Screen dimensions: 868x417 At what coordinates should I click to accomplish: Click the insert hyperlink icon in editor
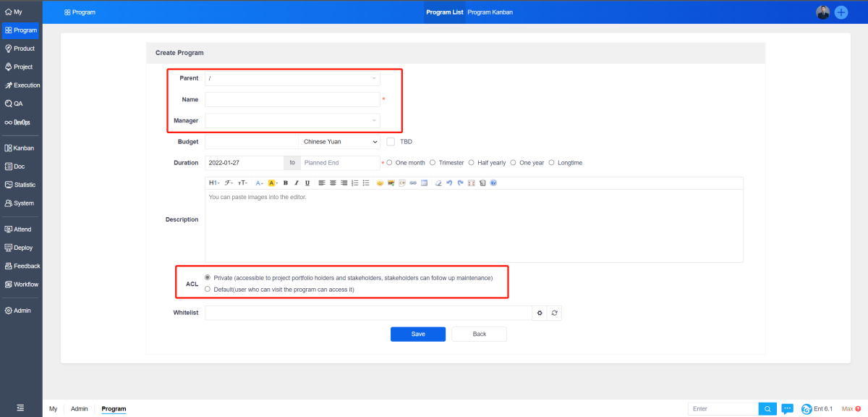[413, 183]
